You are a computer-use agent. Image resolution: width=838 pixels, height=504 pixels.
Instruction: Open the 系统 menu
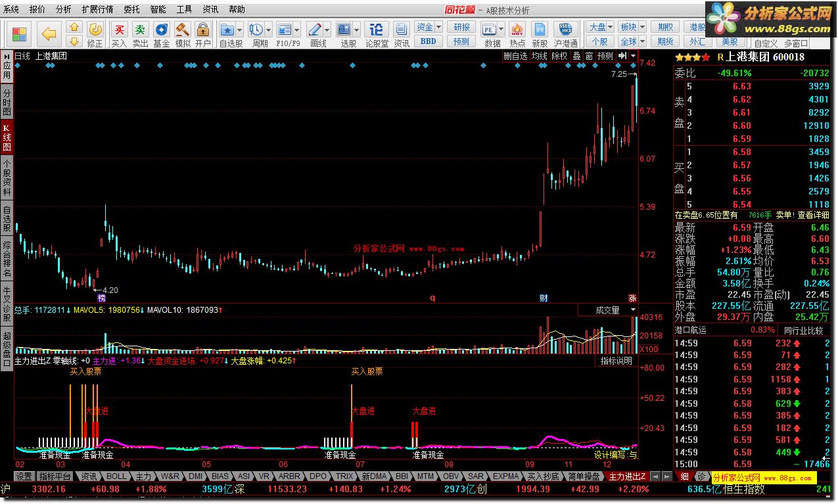coord(11,10)
